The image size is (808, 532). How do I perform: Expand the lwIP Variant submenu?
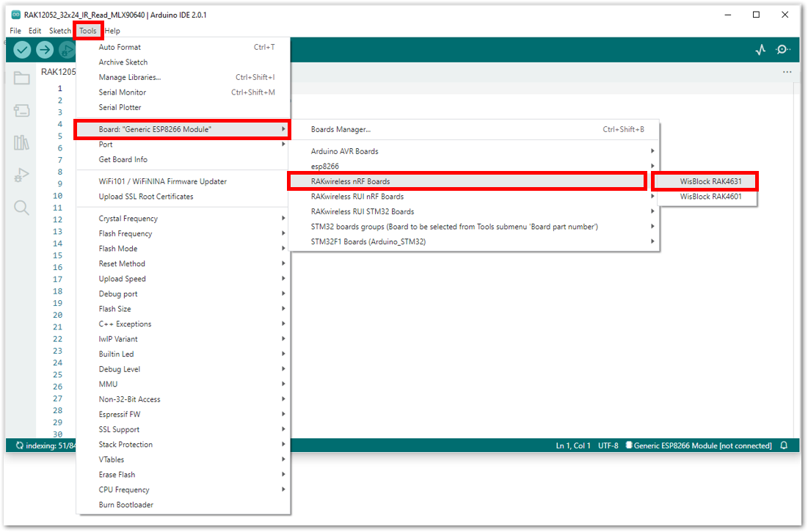pyautogui.click(x=183, y=339)
